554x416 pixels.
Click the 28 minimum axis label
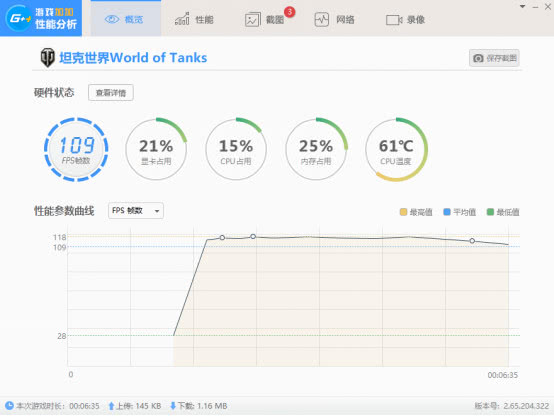click(62, 336)
